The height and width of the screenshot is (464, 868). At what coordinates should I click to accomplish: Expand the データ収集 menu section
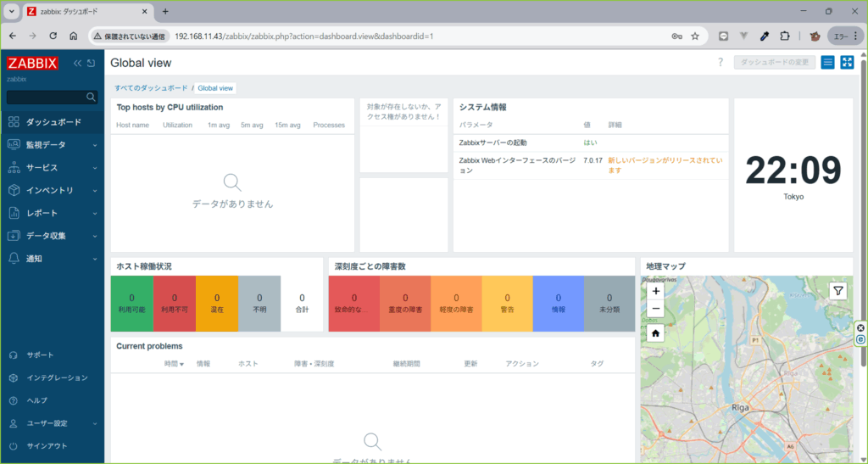coord(53,236)
